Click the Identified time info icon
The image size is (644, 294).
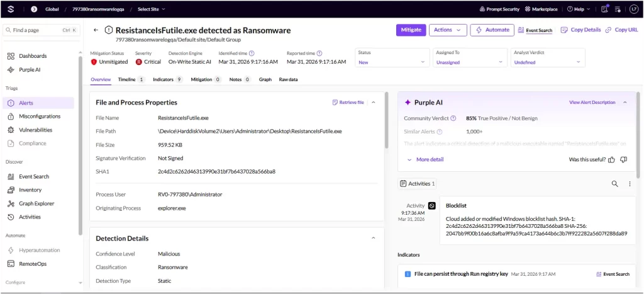click(x=252, y=53)
